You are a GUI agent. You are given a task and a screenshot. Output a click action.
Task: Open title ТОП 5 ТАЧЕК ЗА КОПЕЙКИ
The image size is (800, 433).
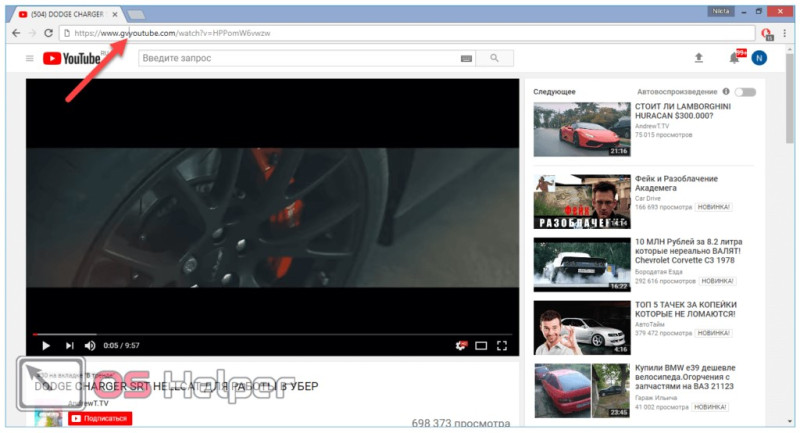pyautogui.click(x=686, y=310)
